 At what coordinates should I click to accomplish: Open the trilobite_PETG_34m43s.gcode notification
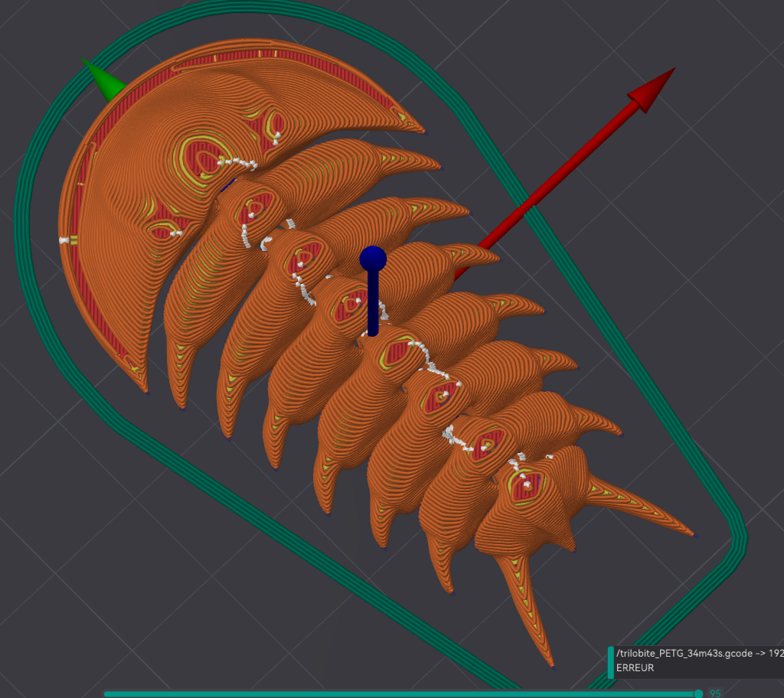click(699, 653)
